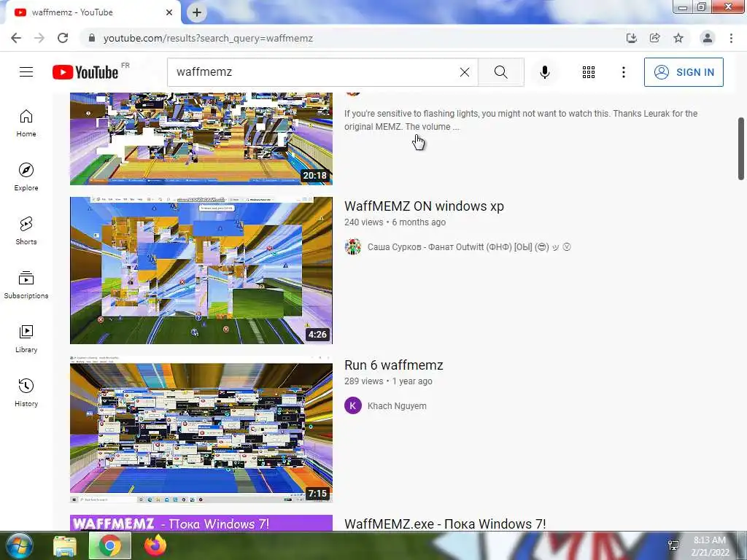This screenshot has height=560, width=747.
Task: Click '240 views • 6 months ago' text
Action: point(395,222)
